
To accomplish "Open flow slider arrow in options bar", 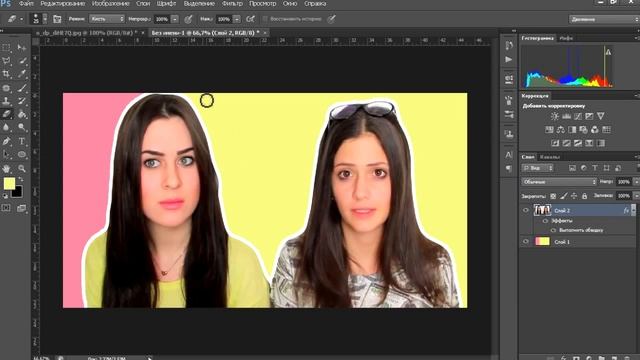I will coord(237,19).
